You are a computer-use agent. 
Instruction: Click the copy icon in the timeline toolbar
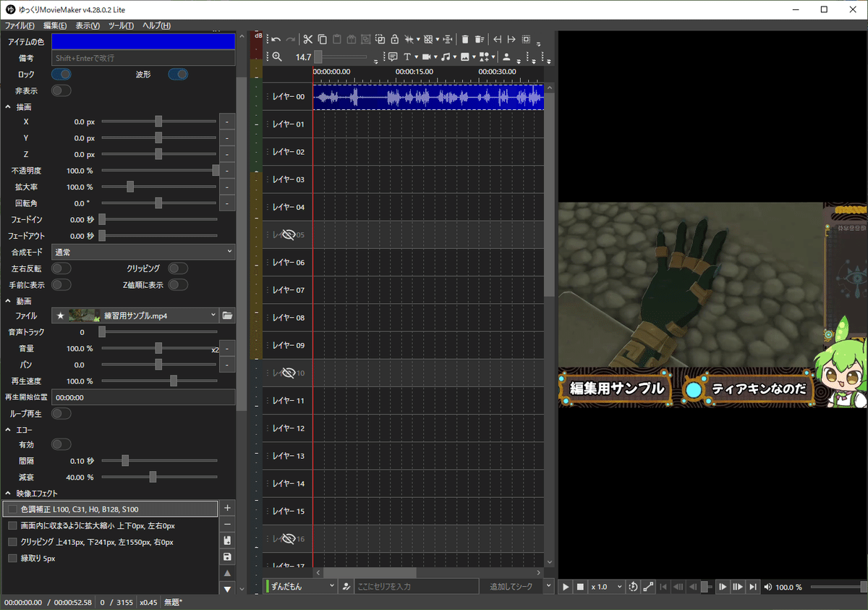pyautogui.click(x=323, y=40)
